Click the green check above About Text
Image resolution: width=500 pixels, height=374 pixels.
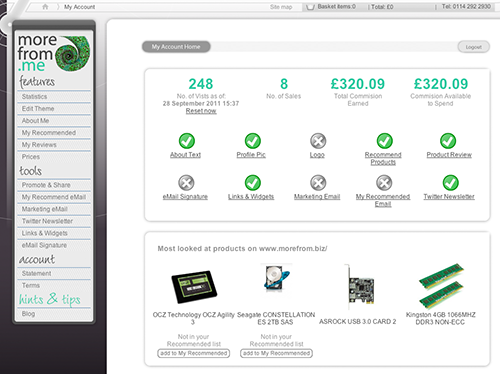tap(187, 141)
